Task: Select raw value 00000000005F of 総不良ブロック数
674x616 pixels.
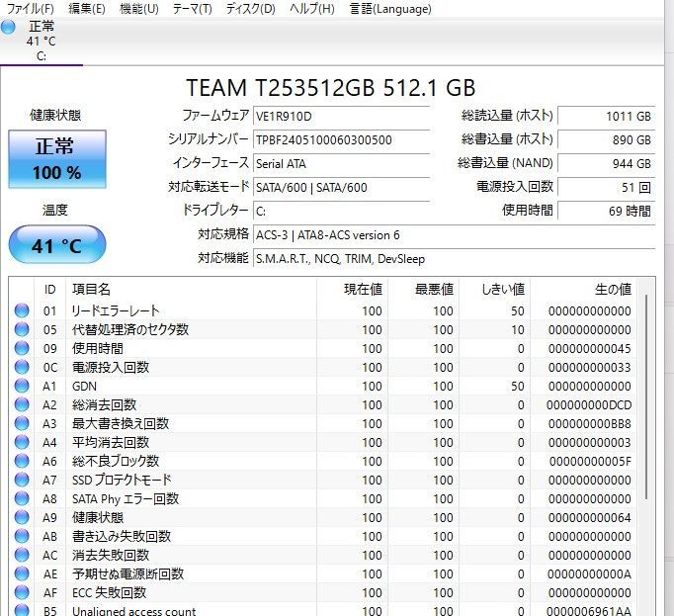Action: coord(590,461)
